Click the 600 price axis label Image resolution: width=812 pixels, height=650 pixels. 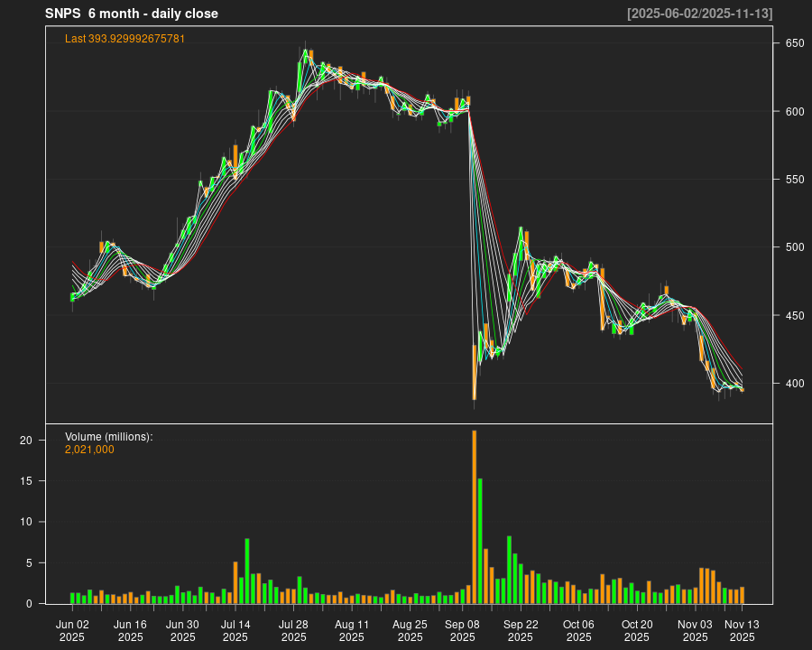pos(794,112)
